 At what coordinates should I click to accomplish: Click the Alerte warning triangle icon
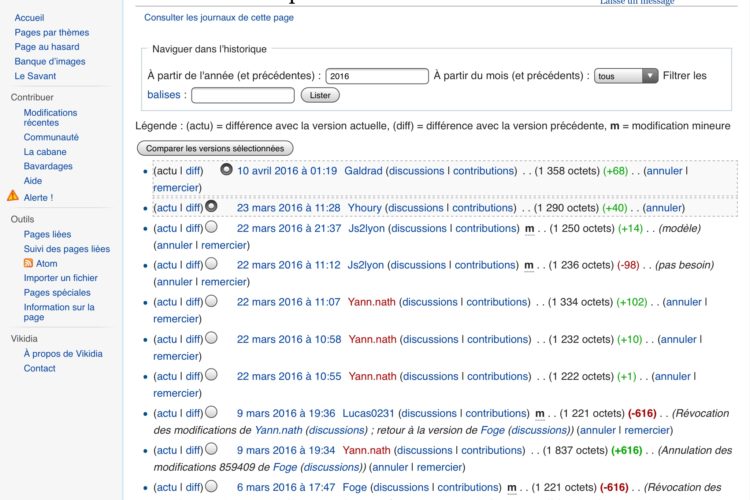point(13,196)
